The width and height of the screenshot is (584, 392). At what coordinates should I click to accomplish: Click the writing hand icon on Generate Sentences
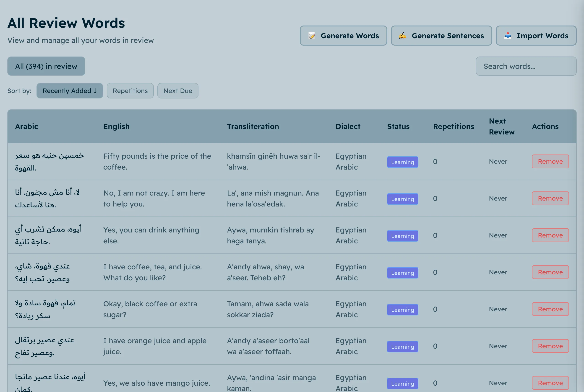point(403,36)
